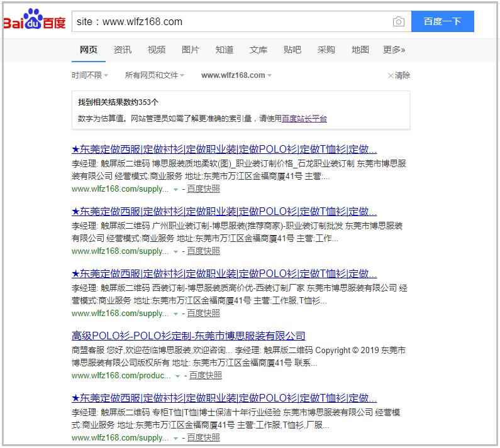Click the 找到相关结果数约353个 text
The width and height of the screenshot is (500, 448).
[x=118, y=102]
